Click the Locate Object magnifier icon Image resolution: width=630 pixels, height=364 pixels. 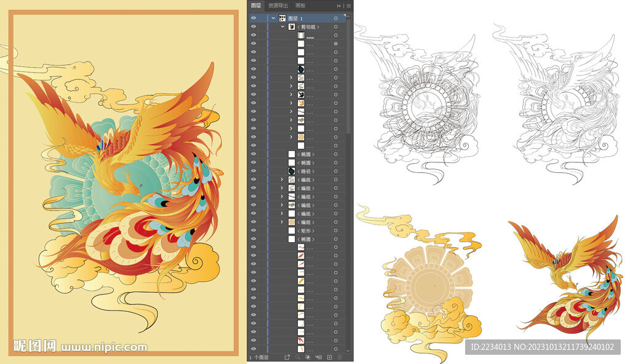tap(298, 357)
